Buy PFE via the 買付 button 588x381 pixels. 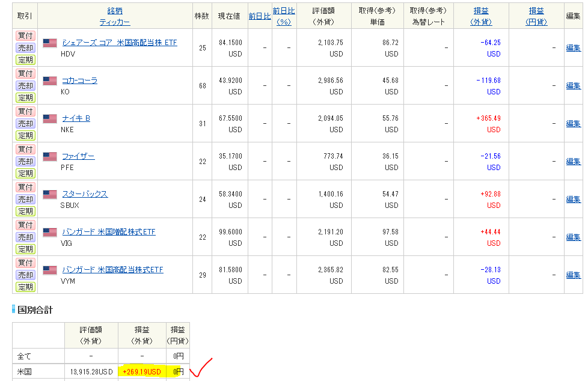pos(25,149)
